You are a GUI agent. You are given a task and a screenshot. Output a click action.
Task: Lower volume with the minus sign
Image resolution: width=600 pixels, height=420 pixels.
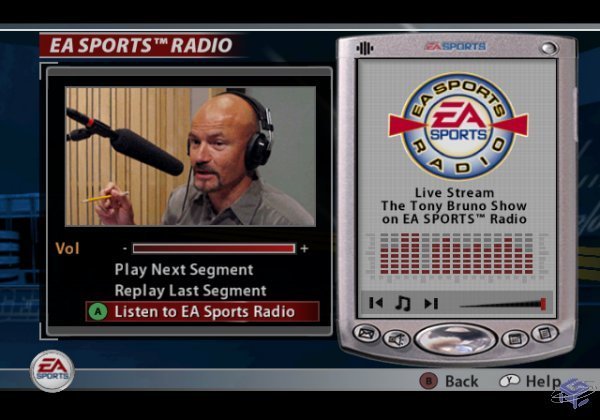point(125,249)
